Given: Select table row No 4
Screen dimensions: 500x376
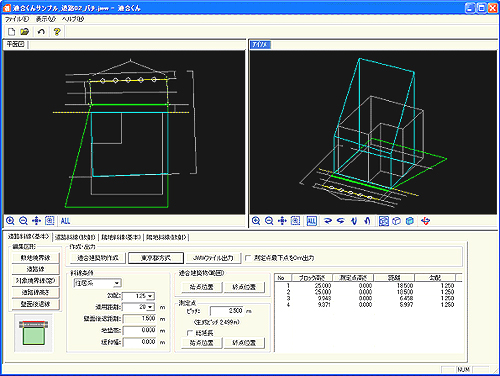Looking at the screenshot, I should point(368,305).
